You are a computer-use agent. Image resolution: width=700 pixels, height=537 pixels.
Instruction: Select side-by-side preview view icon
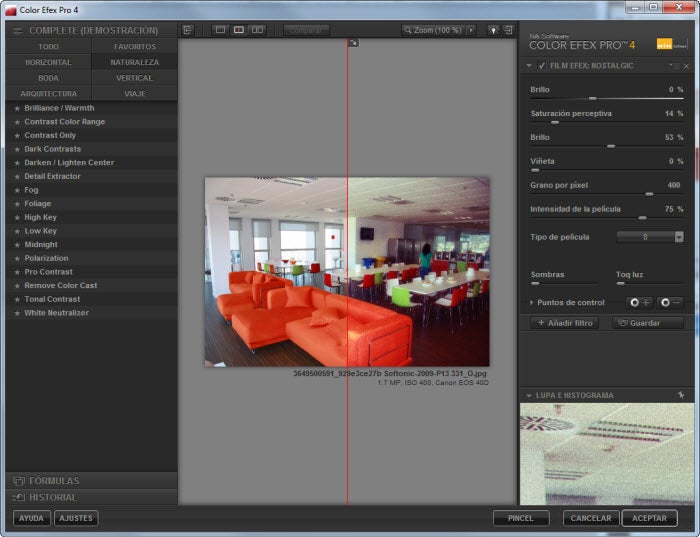click(257, 30)
